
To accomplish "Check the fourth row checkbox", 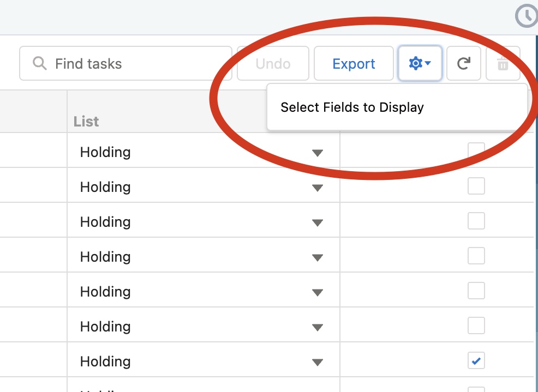I will 476,256.
